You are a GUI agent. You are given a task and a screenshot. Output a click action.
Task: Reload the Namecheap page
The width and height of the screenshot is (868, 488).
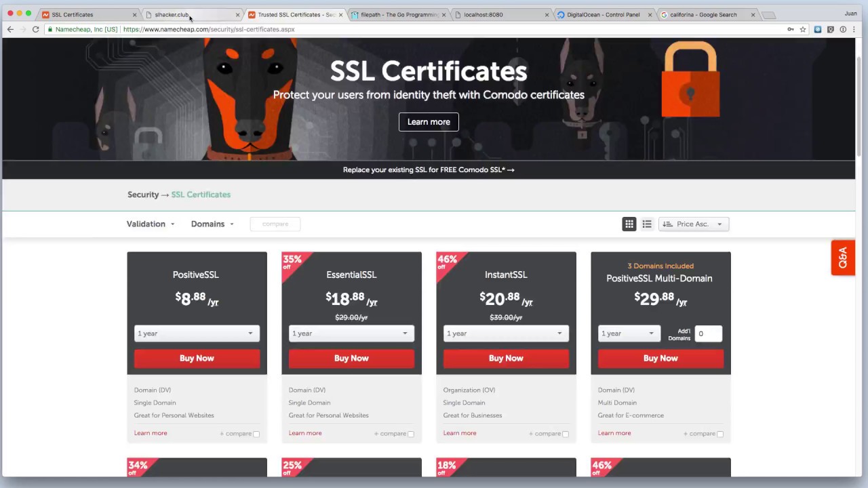tap(35, 29)
